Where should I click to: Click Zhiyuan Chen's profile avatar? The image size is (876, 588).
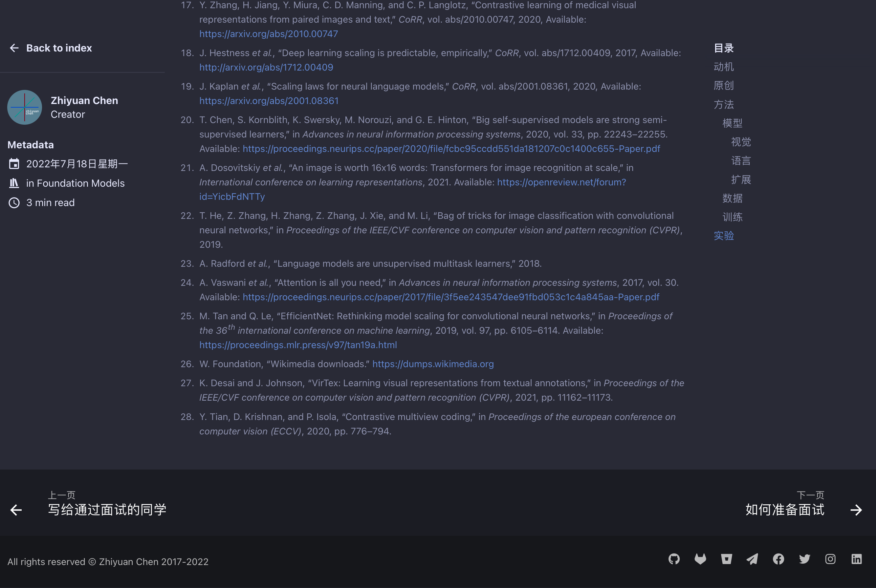coord(24,107)
